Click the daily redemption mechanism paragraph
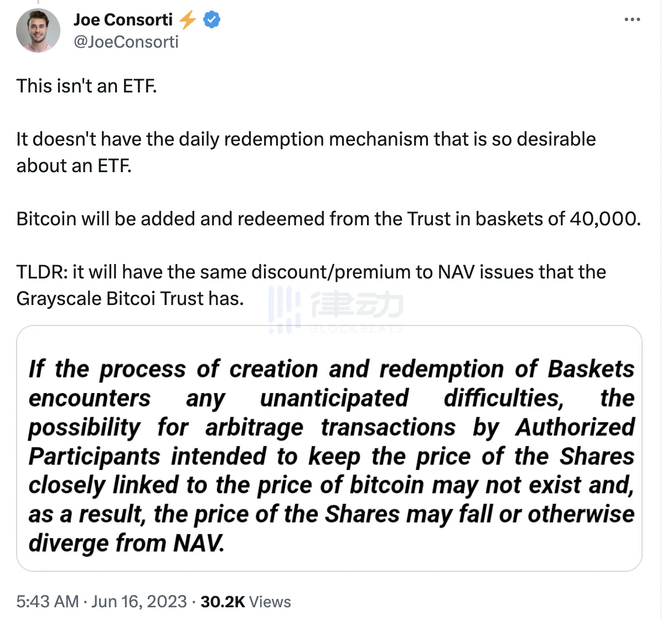 click(x=306, y=152)
